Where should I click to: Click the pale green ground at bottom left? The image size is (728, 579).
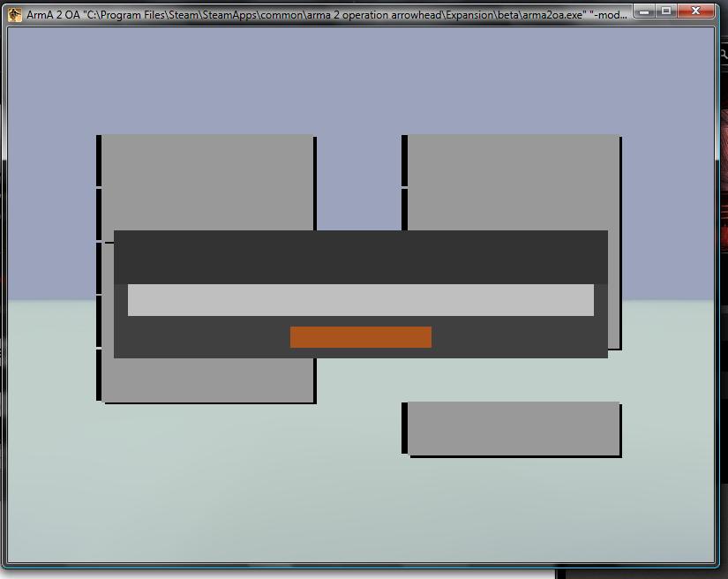(x=71, y=494)
